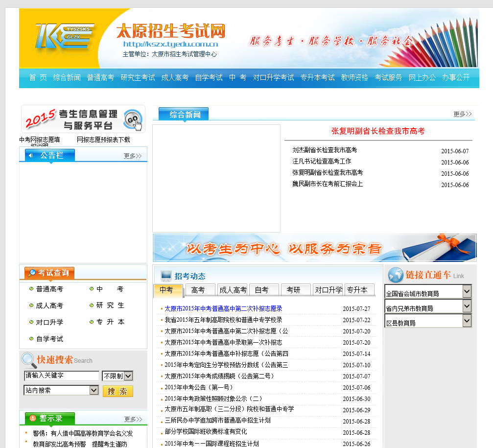This screenshot has width=493, height=448.
Task: Select the 成人高考 tab in 招考动态
Action: 232,290
